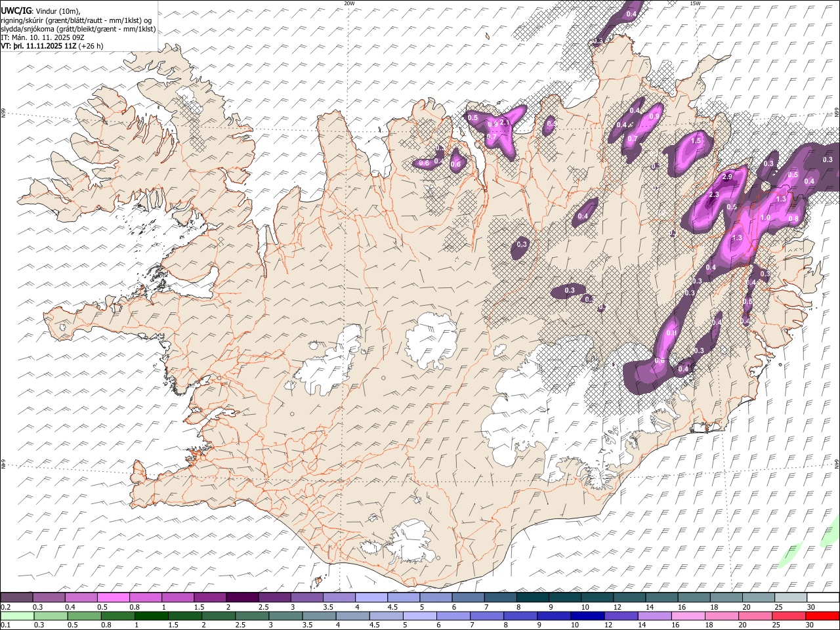
Task: Select the darkest purple swatch between 2 and 2.5
Action: (x=242, y=597)
